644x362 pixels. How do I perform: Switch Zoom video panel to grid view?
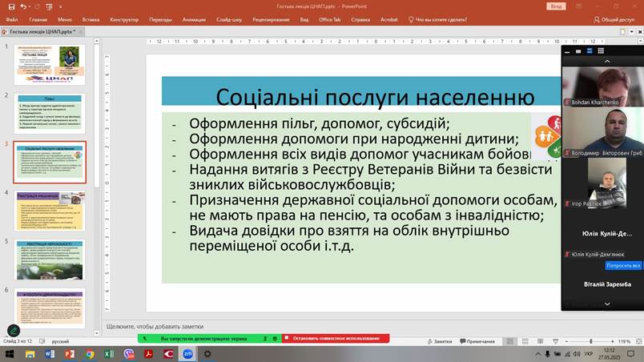600,50
